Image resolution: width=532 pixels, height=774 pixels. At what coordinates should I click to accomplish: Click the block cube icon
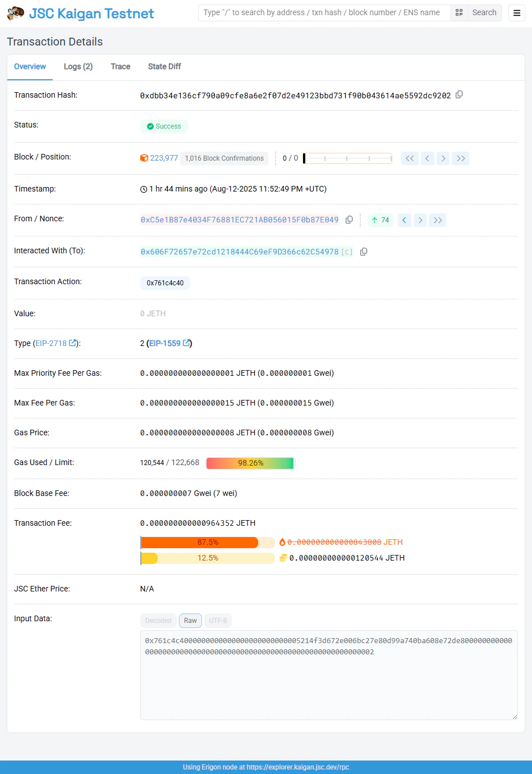click(144, 158)
